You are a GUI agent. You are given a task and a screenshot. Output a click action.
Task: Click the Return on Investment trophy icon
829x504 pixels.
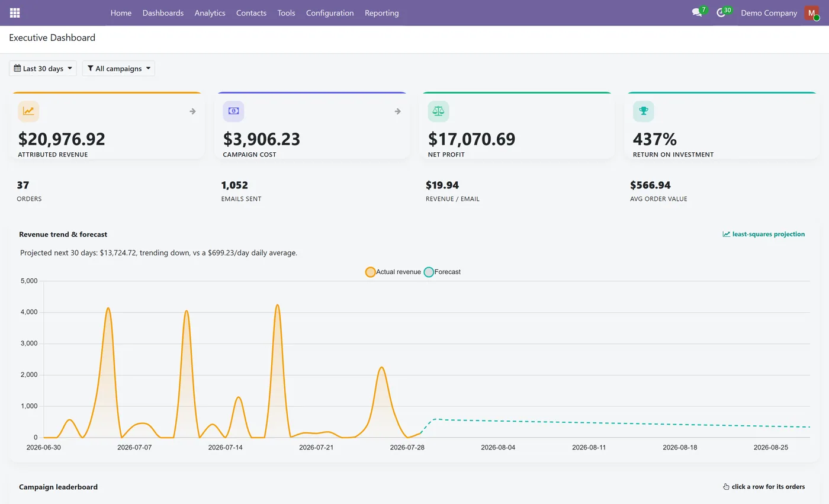643,111
